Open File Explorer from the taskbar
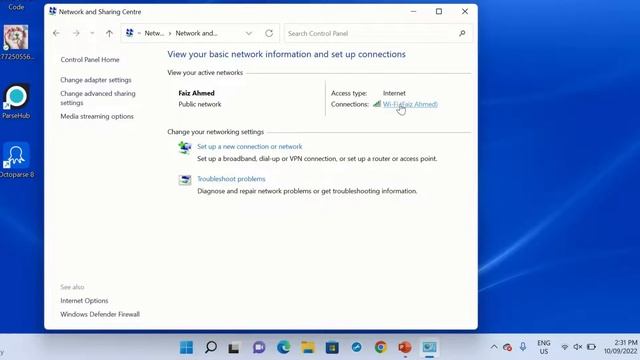640x360 pixels. [308, 347]
